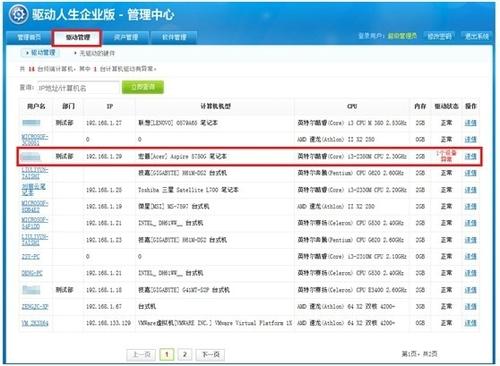Focus the IP地址/计算机名 search field
The width and height of the screenshot is (500, 366).
(78, 88)
